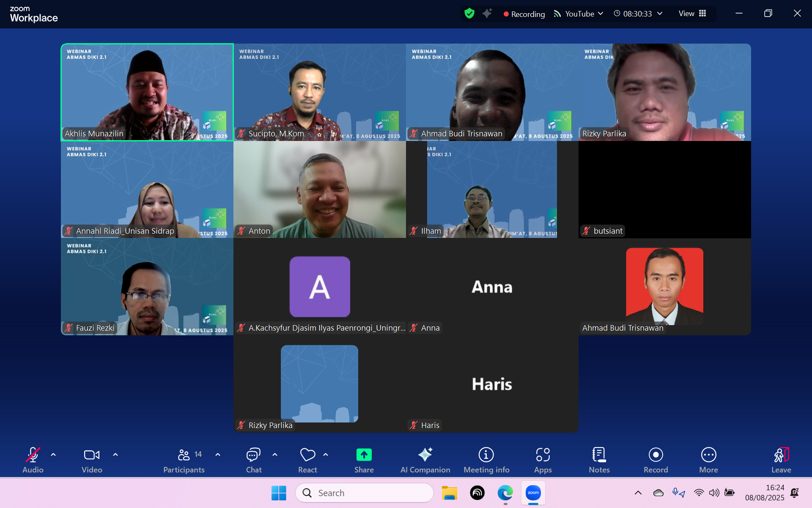
Task: Open Participants list showing 14 attendees
Action: pos(184,454)
